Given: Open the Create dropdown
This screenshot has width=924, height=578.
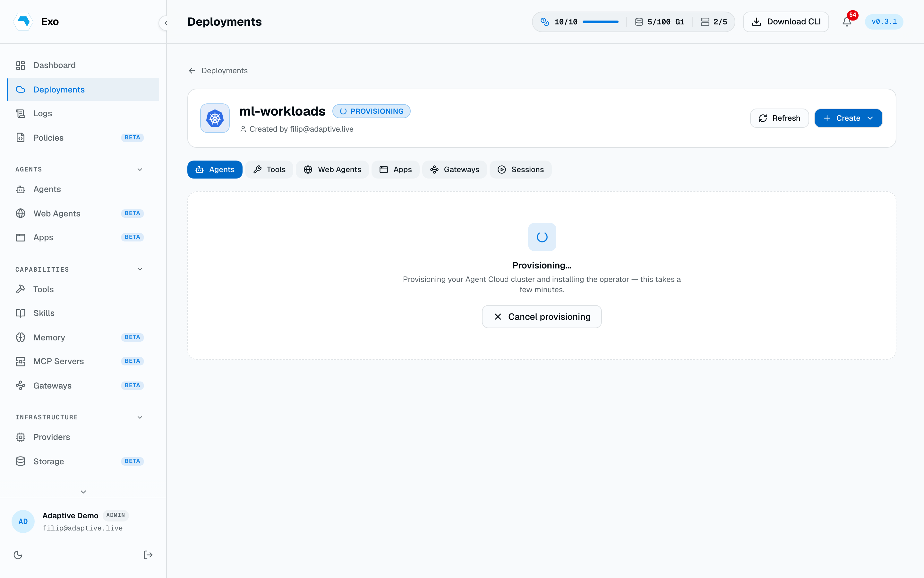Looking at the screenshot, I should coord(848,118).
